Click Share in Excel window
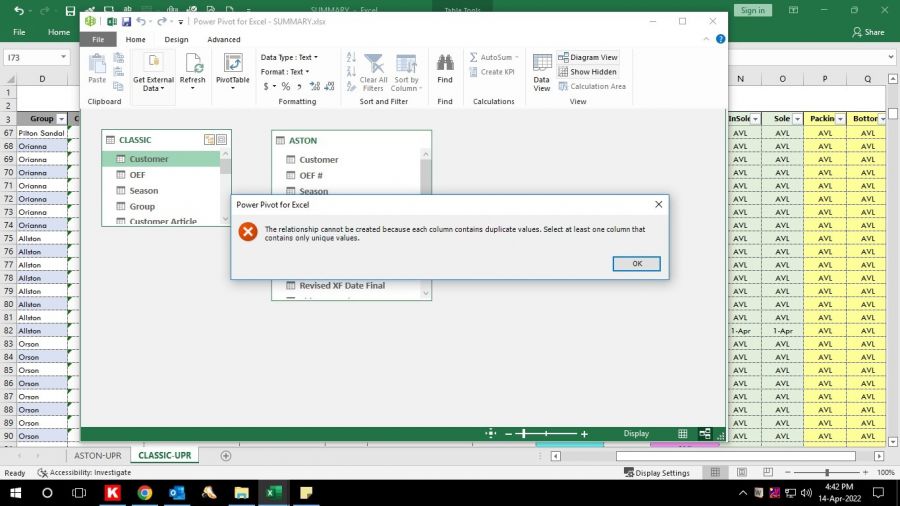The image size is (900, 506). pos(868,32)
